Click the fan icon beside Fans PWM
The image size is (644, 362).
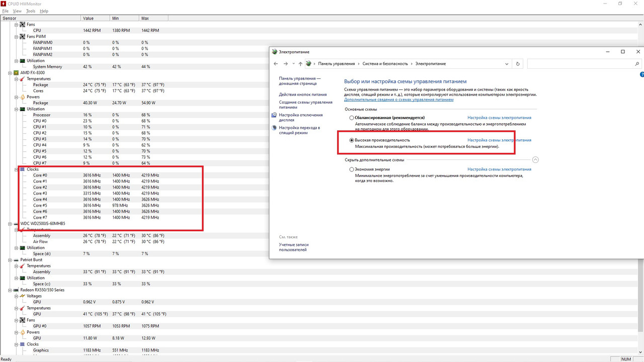[22, 36]
